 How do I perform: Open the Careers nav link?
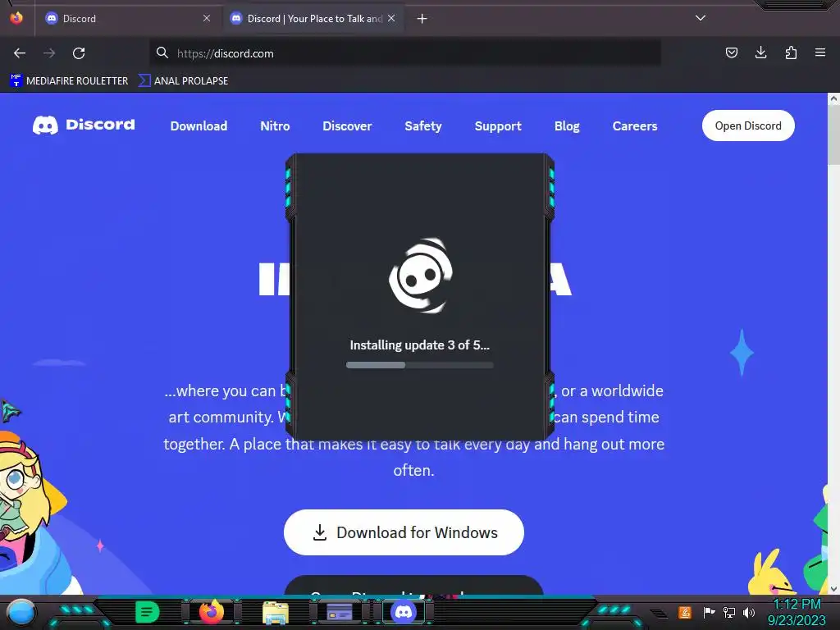point(635,126)
